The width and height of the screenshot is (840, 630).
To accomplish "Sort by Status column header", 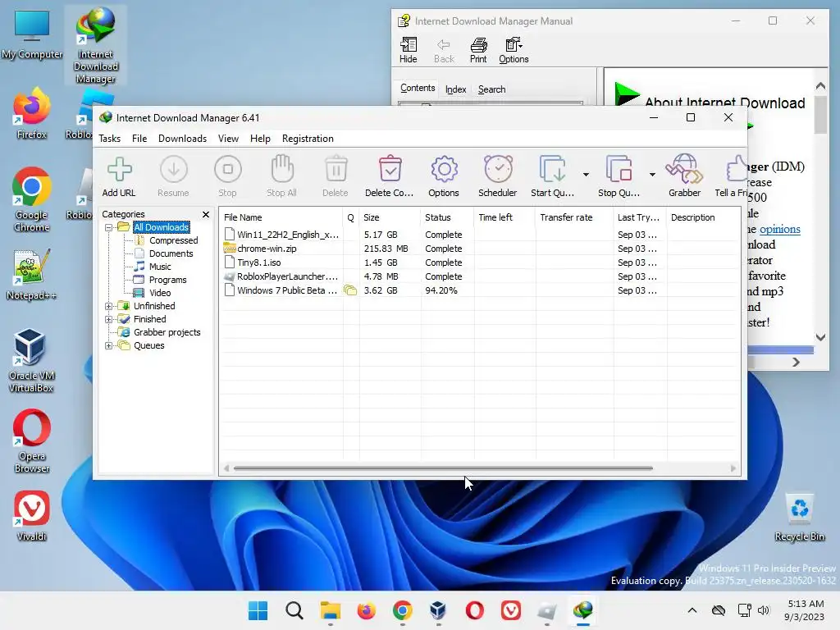I will [447, 217].
